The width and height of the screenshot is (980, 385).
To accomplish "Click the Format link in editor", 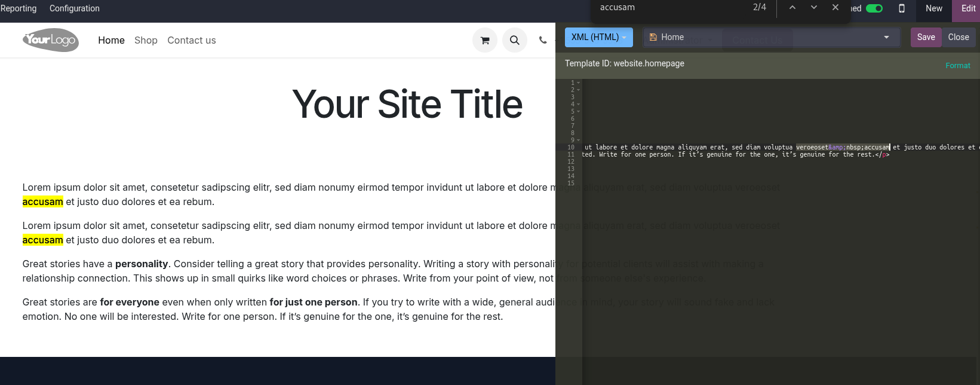I will click(957, 66).
